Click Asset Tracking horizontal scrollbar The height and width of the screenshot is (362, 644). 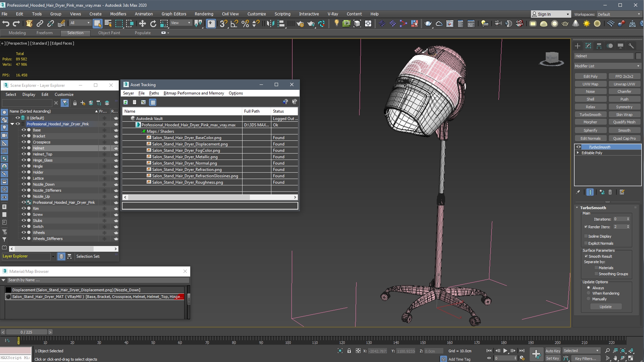pos(189,197)
